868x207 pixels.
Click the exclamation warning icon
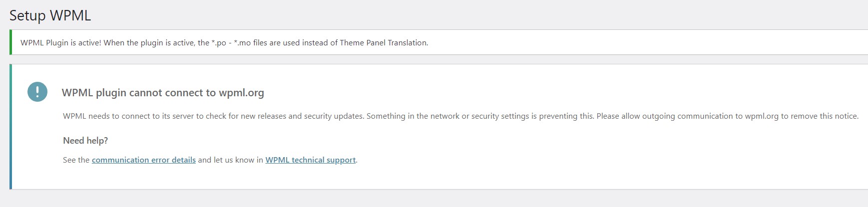point(37,92)
